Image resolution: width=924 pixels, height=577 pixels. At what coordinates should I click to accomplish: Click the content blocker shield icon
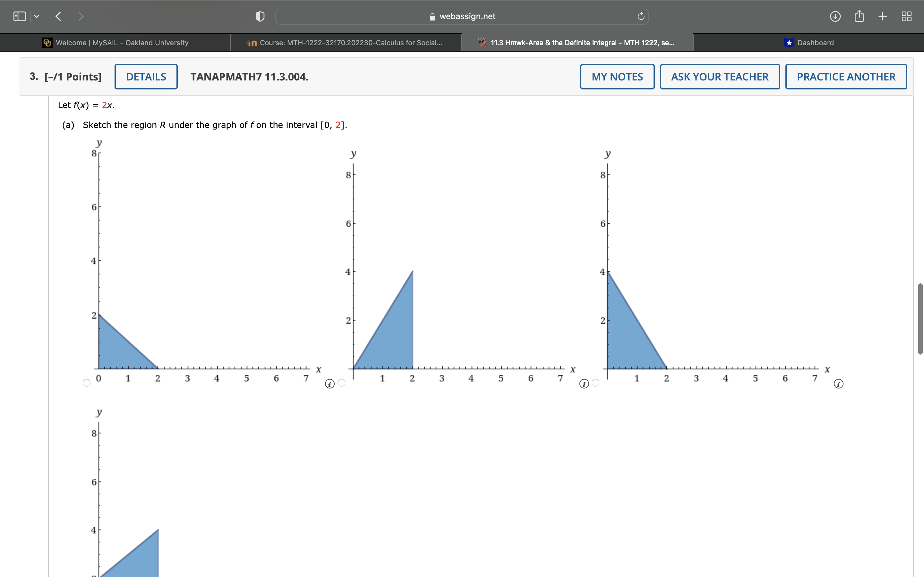(260, 16)
